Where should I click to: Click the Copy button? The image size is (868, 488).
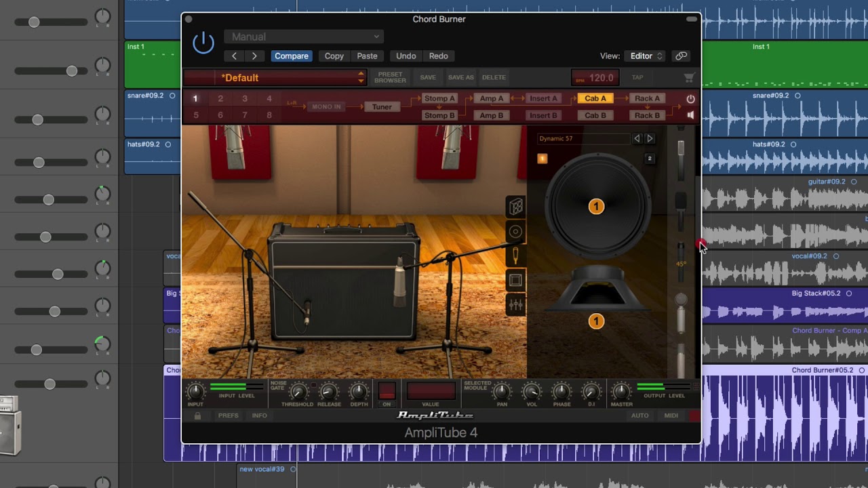coord(334,56)
